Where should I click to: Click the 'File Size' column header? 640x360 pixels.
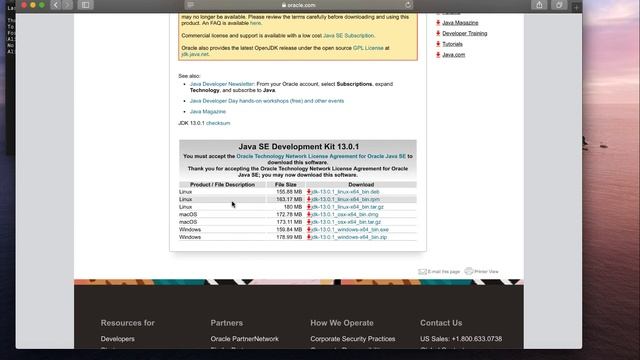286,184
